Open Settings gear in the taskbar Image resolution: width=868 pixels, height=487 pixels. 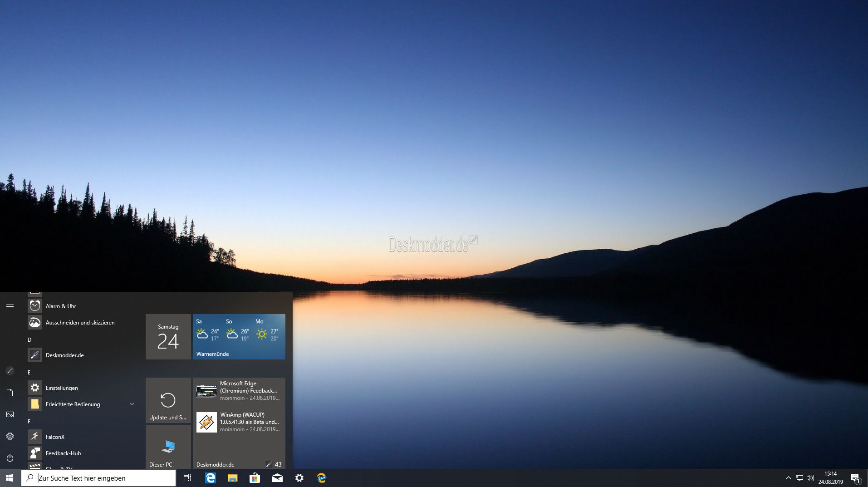pyautogui.click(x=299, y=478)
